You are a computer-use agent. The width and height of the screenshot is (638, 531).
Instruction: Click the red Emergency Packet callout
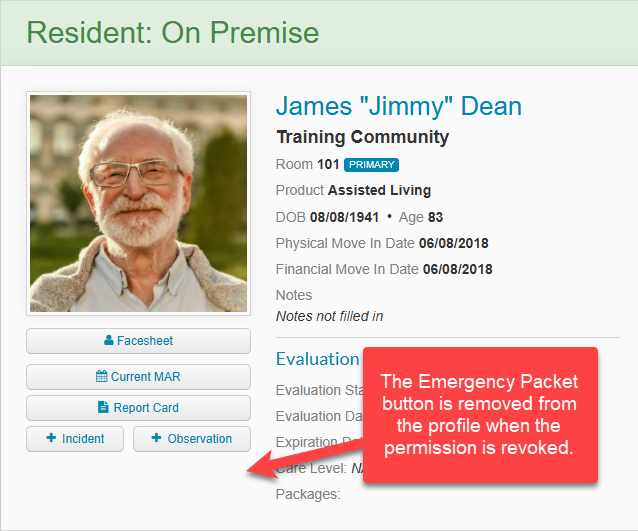[480, 415]
